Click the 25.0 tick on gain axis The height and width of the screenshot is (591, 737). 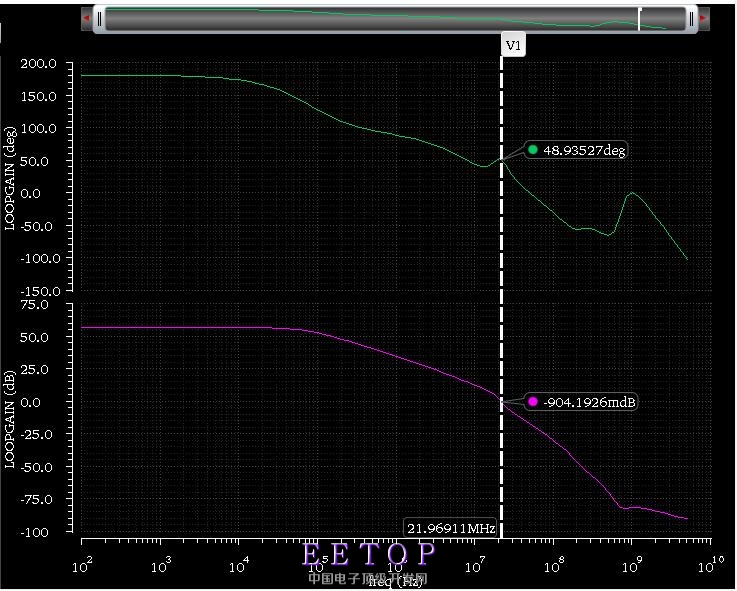point(34,370)
